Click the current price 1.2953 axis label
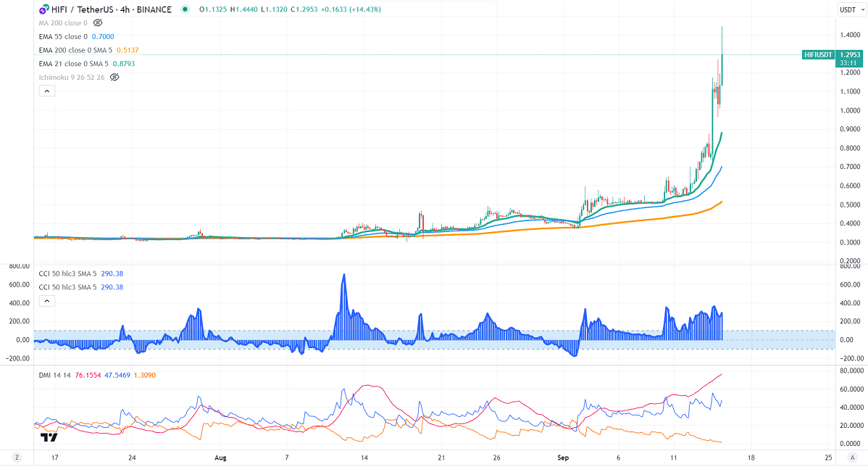 [x=850, y=55]
